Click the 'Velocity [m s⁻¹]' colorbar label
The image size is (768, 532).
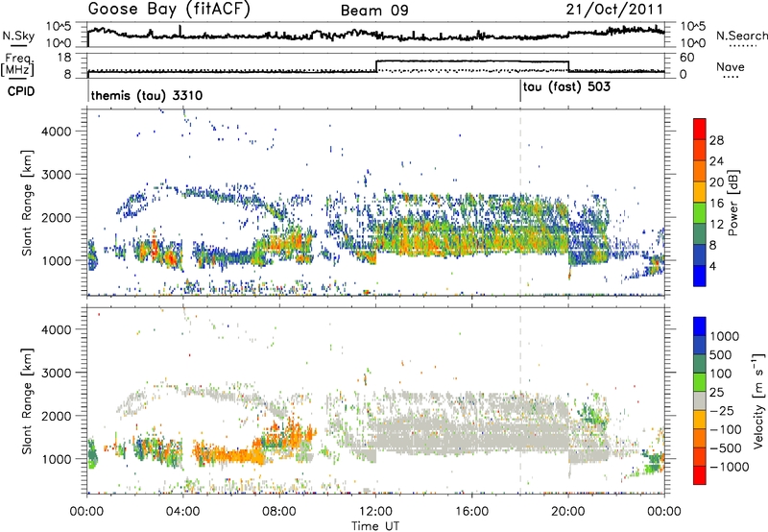coord(757,400)
